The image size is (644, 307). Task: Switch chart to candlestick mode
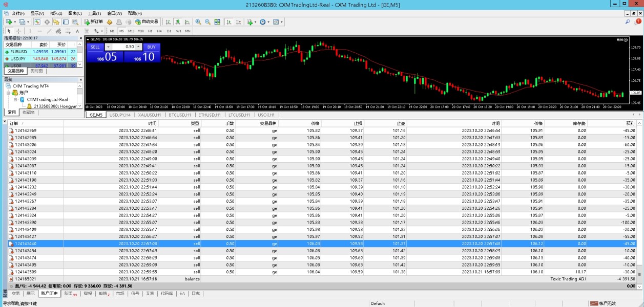tap(177, 22)
